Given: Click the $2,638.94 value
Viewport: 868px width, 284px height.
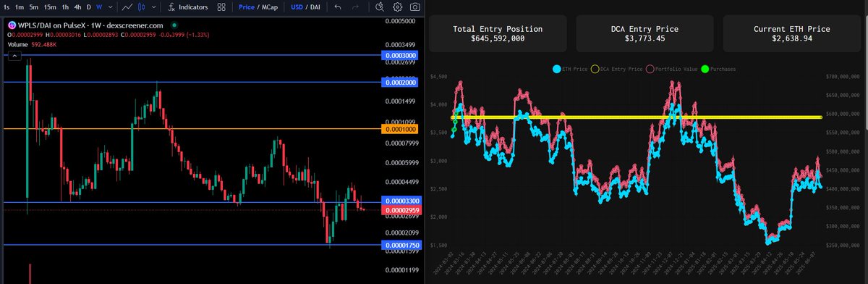Looking at the screenshot, I should pos(791,38).
